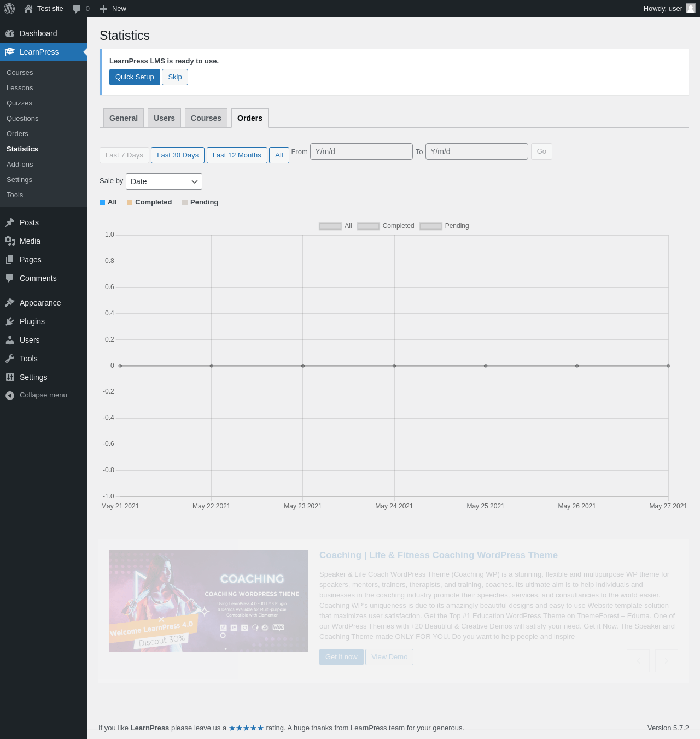Click the Collapse menu arrow icon
The width and height of the screenshot is (700, 739).
click(x=10, y=395)
